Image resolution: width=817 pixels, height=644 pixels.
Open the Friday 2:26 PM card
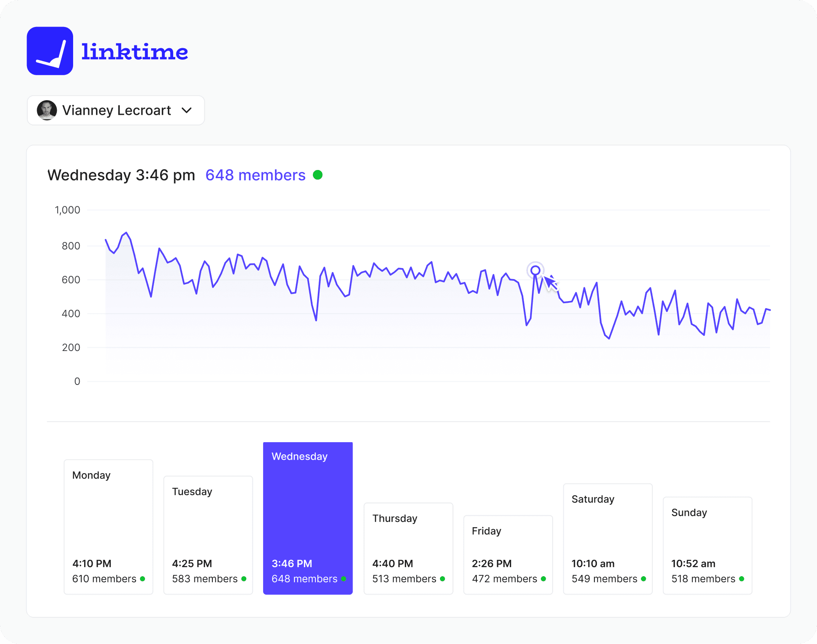pyautogui.click(x=508, y=555)
